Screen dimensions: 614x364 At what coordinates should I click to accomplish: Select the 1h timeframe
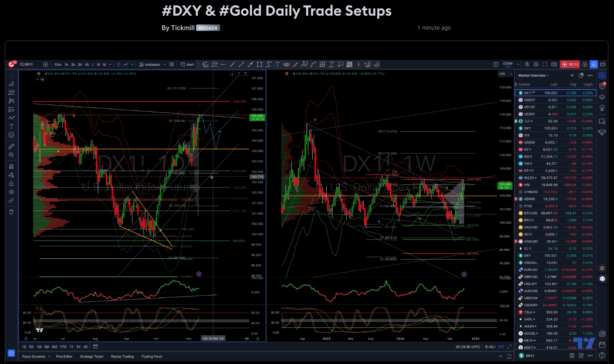point(66,64)
